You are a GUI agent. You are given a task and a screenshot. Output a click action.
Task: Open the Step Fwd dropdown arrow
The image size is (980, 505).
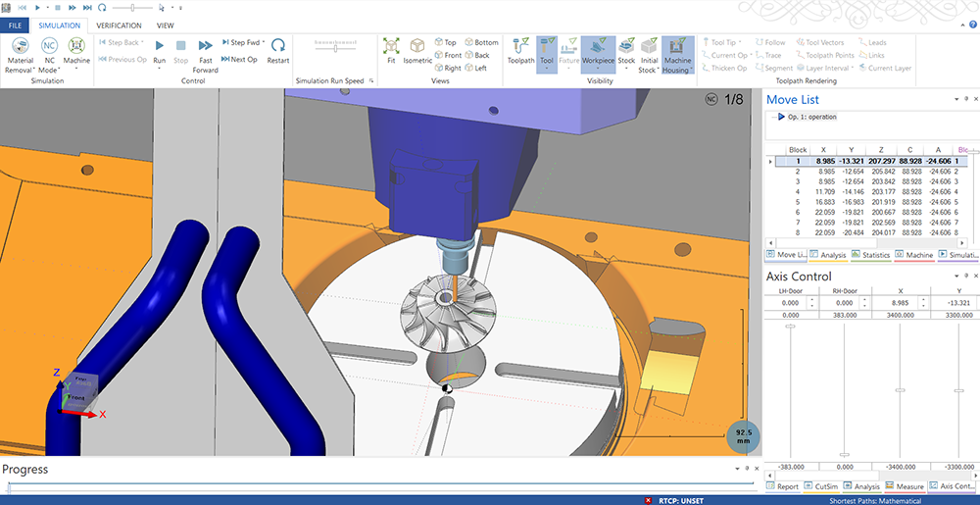click(264, 42)
